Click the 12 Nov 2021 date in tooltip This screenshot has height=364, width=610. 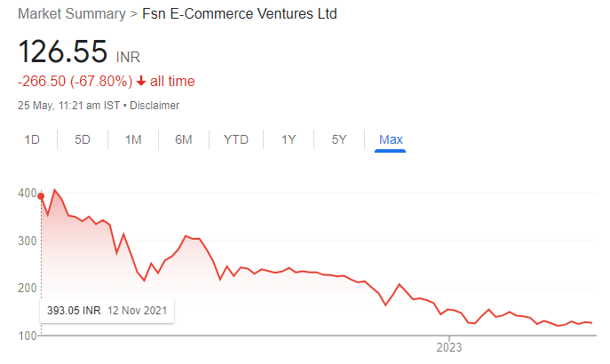pyautogui.click(x=137, y=311)
